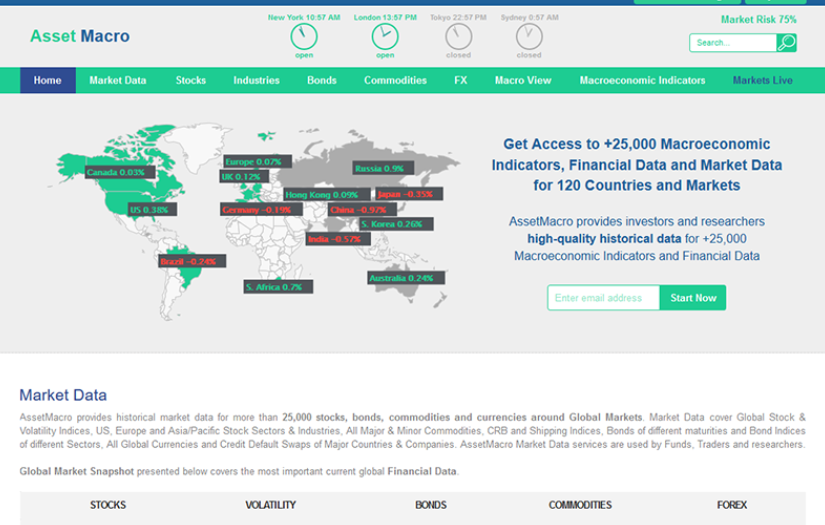Click the Hong Kong 0.09% map label

click(327, 195)
